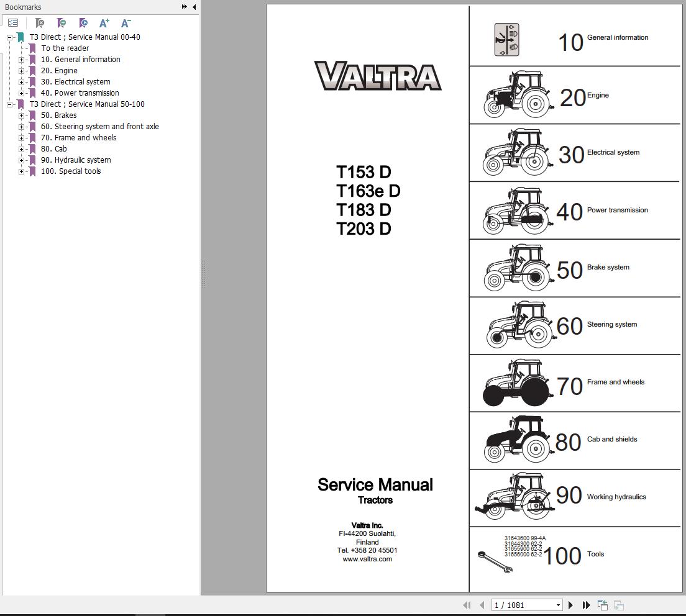
Task: Click the 'Bookmarks' panel title
Action: point(23,7)
